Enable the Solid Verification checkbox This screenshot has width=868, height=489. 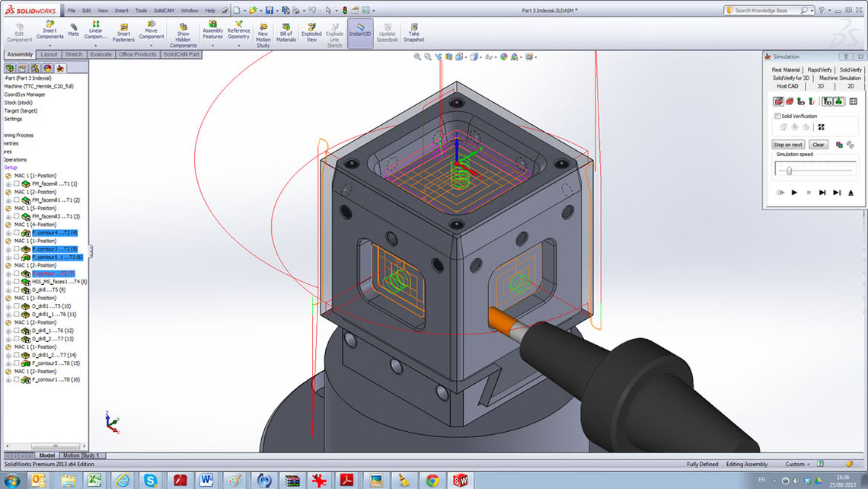pos(777,116)
